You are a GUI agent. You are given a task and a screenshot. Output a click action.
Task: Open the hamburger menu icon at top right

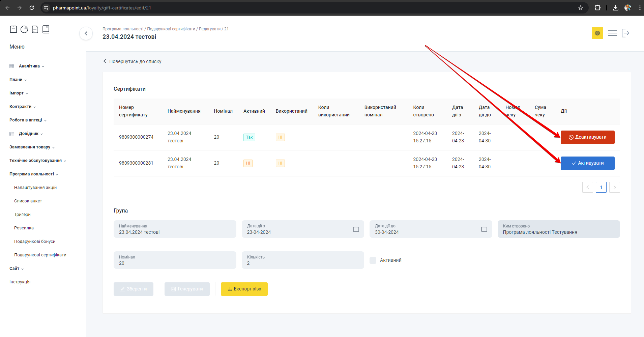pyautogui.click(x=612, y=33)
